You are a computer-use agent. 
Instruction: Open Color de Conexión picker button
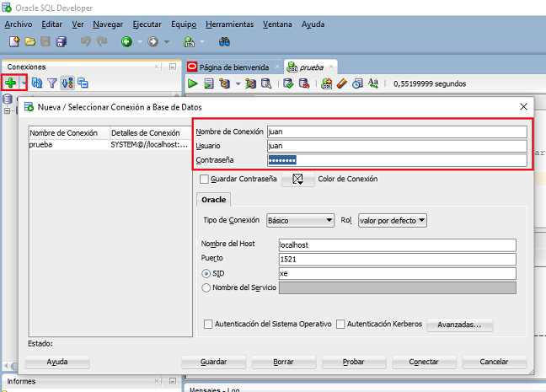pyautogui.click(x=297, y=180)
